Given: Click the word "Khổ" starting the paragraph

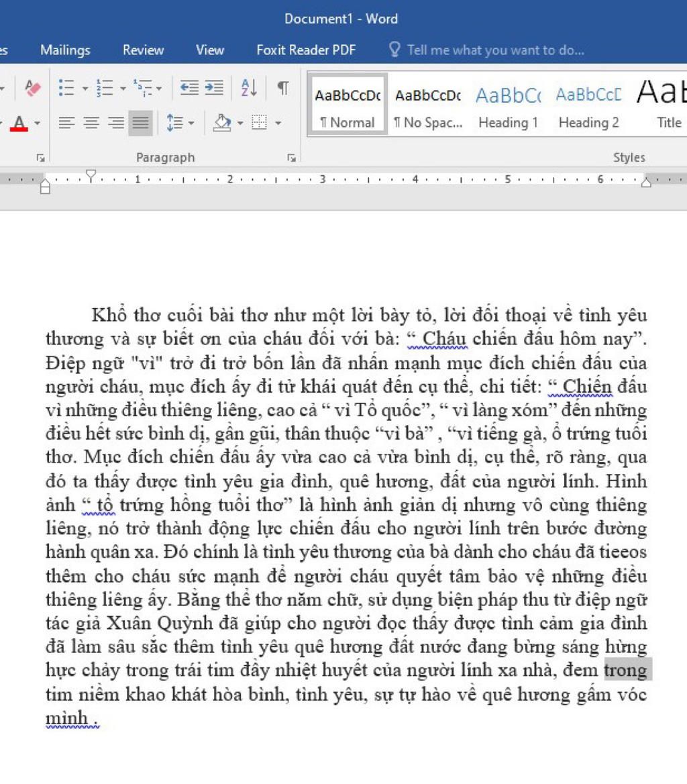Looking at the screenshot, I should [109, 315].
